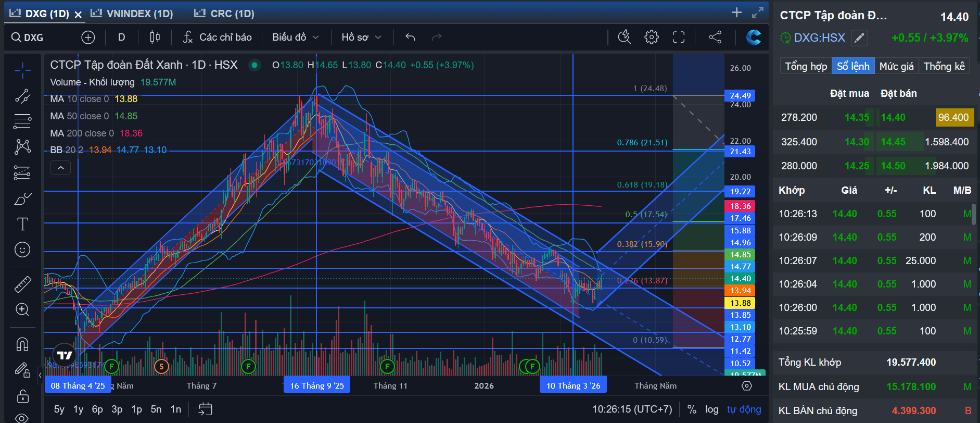Undo the last chart action

410,37
